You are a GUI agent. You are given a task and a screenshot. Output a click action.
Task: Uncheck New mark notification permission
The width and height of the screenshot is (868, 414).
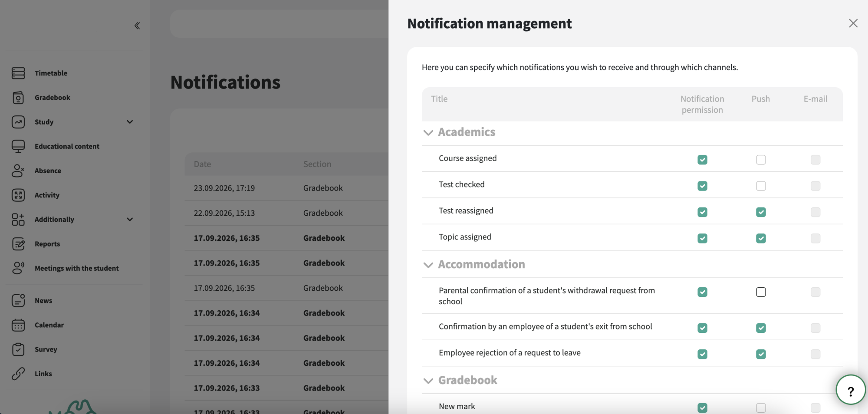[x=702, y=408]
